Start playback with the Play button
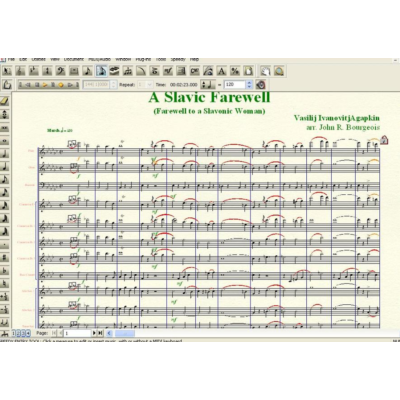The width and height of the screenshot is (400, 400). [x=45, y=85]
